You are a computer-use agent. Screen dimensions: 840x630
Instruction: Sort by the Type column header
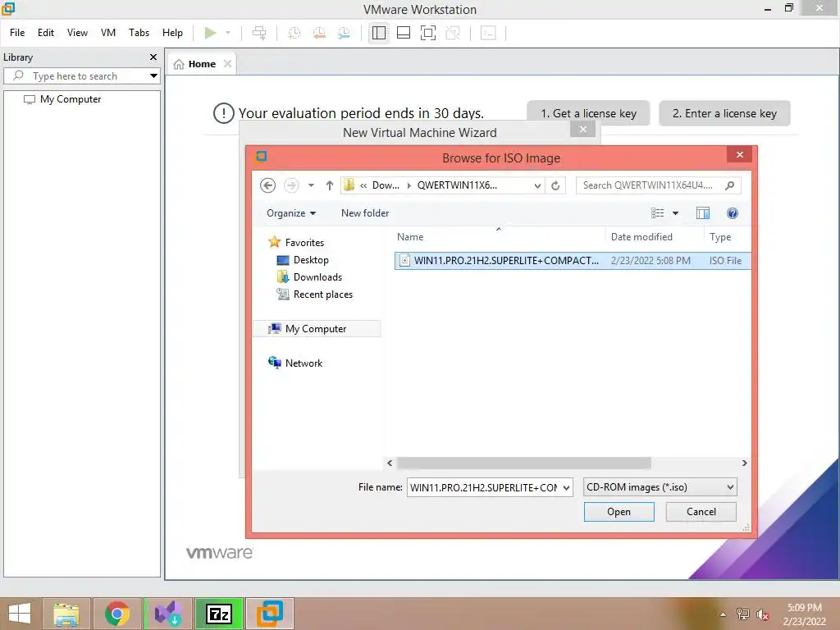coord(720,237)
